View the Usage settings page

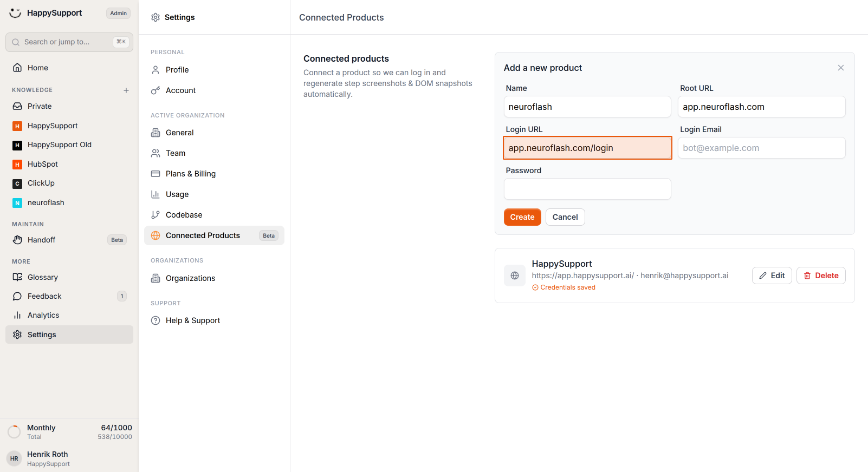214,194
